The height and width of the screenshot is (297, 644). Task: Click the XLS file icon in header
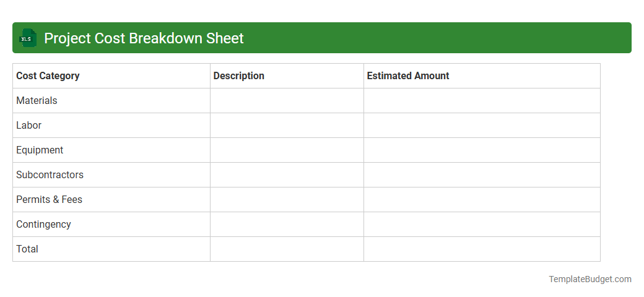click(x=27, y=38)
